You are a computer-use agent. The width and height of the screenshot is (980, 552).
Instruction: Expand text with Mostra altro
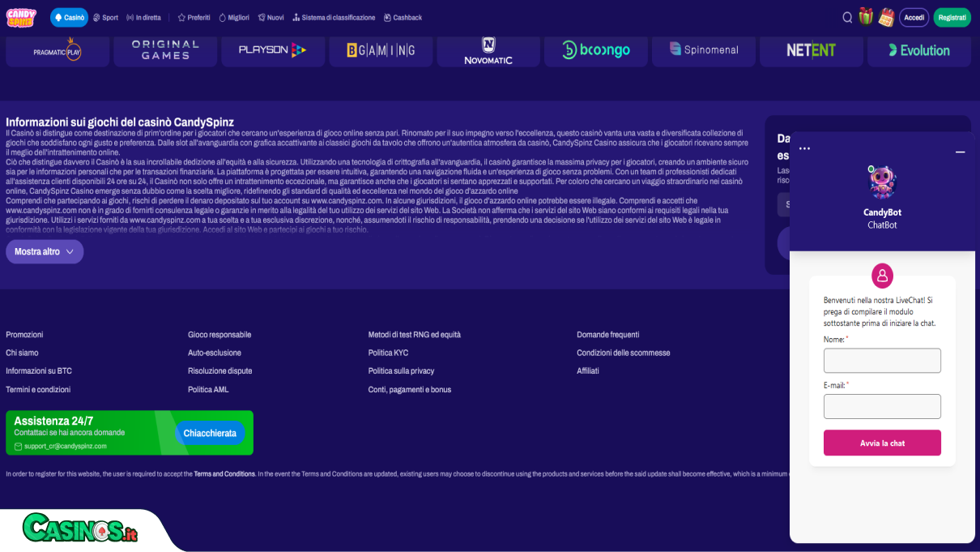pyautogui.click(x=45, y=251)
